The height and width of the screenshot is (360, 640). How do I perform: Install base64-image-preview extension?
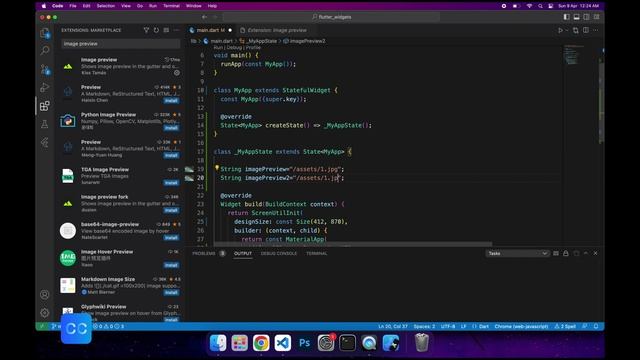[171, 238]
